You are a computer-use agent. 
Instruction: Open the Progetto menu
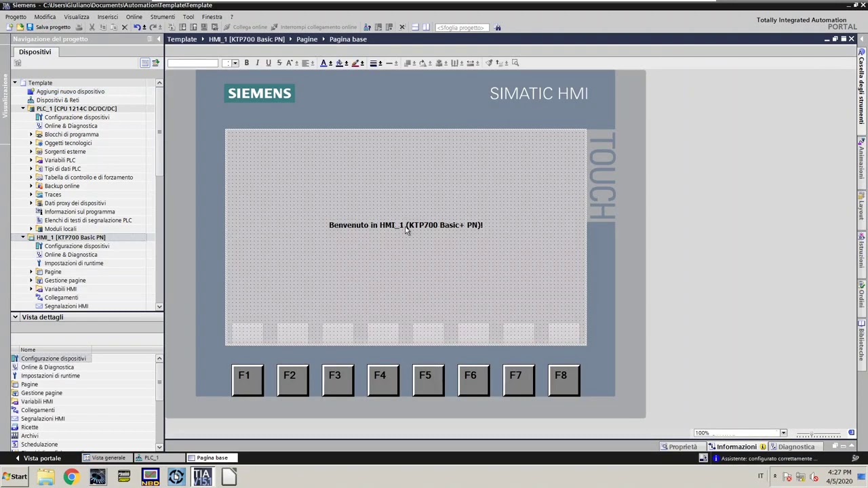pos(16,16)
